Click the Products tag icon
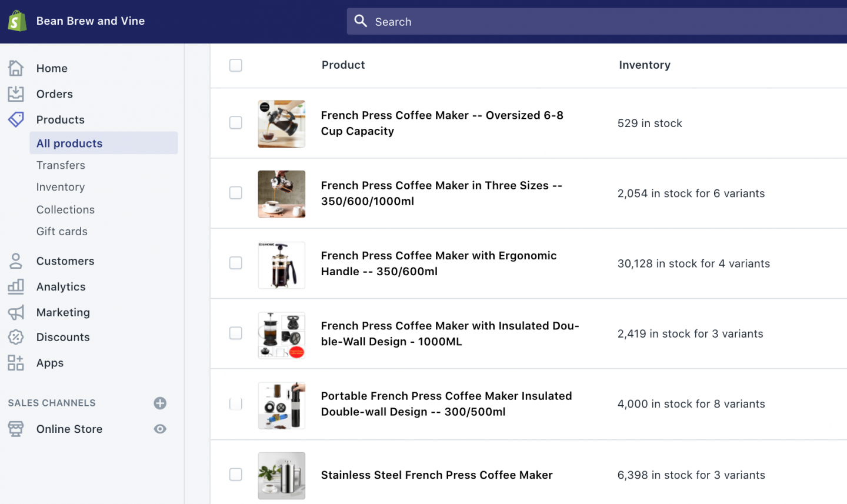The width and height of the screenshot is (847, 504). 16,119
